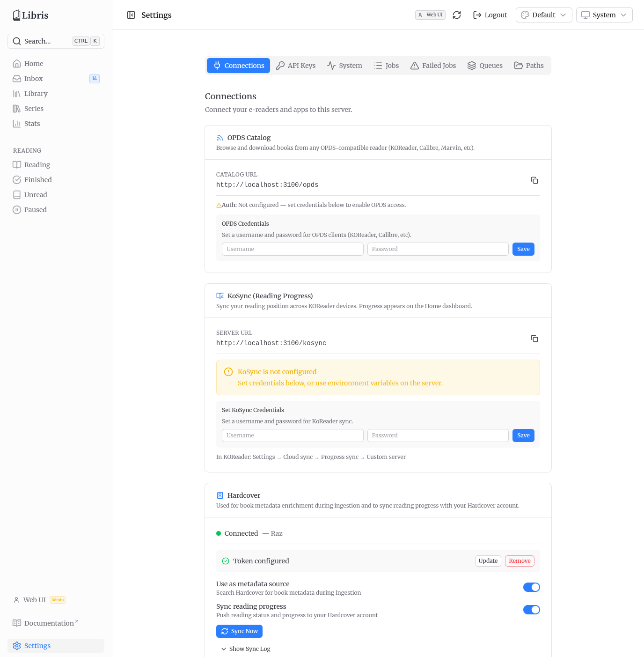Click Remove token button
The height and width of the screenshot is (657, 644).
pyautogui.click(x=520, y=561)
